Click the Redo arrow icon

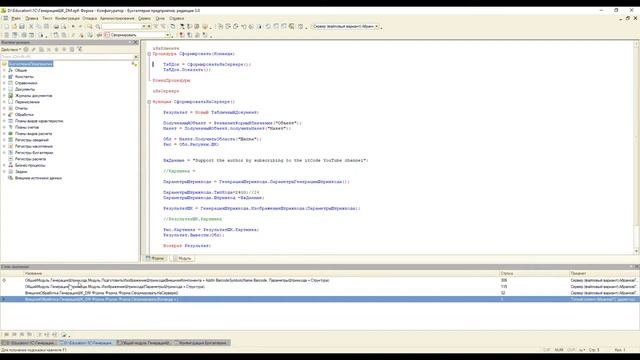coord(80,27)
